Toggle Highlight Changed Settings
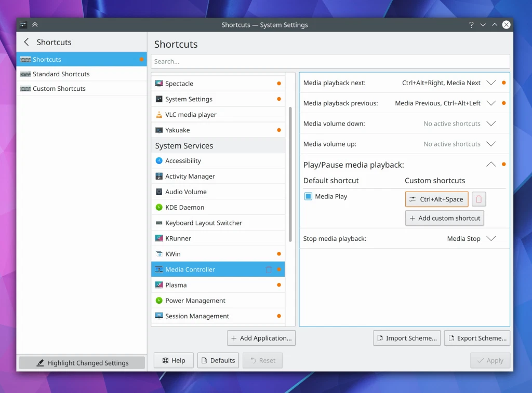The image size is (532, 393). (x=81, y=363)
